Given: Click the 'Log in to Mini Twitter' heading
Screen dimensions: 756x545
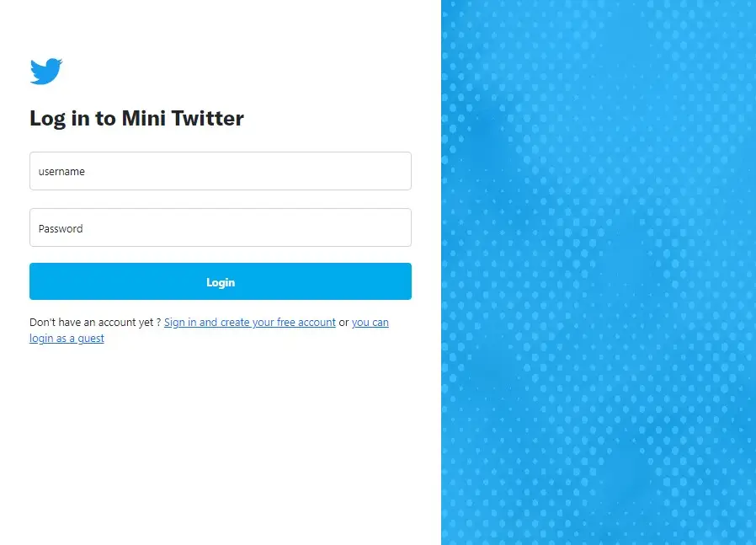Looking at the screenshot, I should tap(137, 119).
